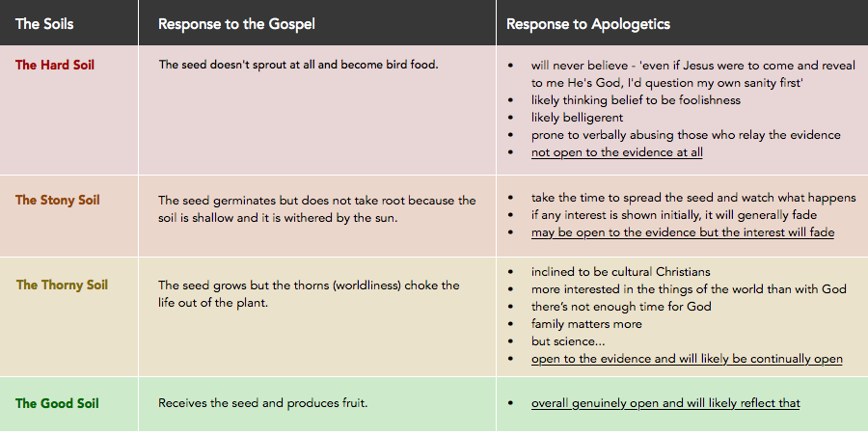The width and height of the screenshot is (868, 435).
Task: Select bullet 'inclined to be cultural Christians'
Action: pyautogui.click(x=620, y=272)
